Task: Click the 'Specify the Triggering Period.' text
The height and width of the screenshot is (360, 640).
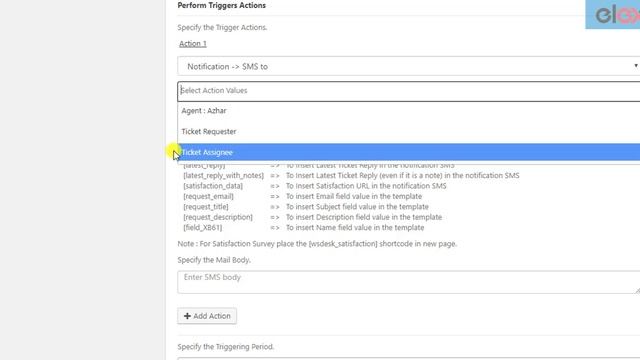Action: [x=226, y=347]
